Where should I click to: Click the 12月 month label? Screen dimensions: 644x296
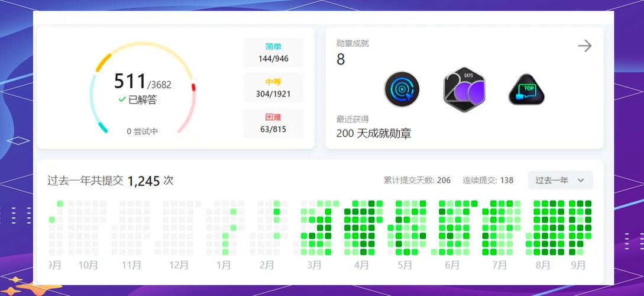(179, 265)
